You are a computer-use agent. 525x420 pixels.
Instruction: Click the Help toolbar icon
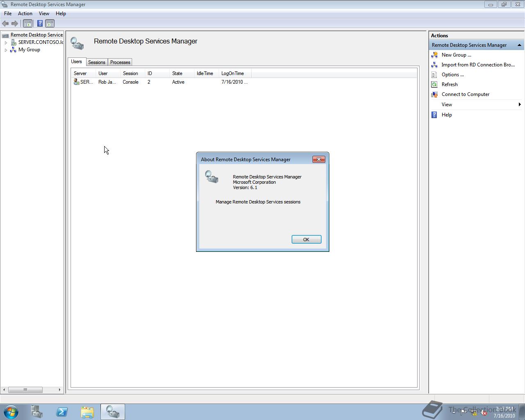pos(40,24)
